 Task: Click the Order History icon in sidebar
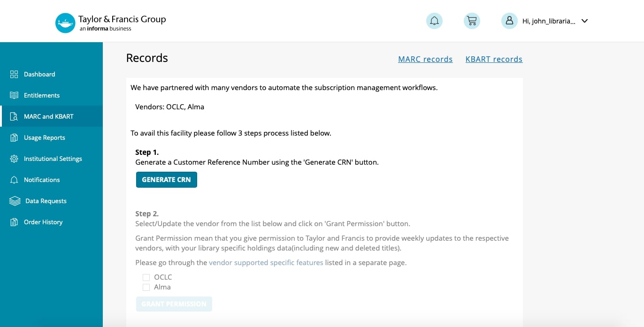(14, 222)
